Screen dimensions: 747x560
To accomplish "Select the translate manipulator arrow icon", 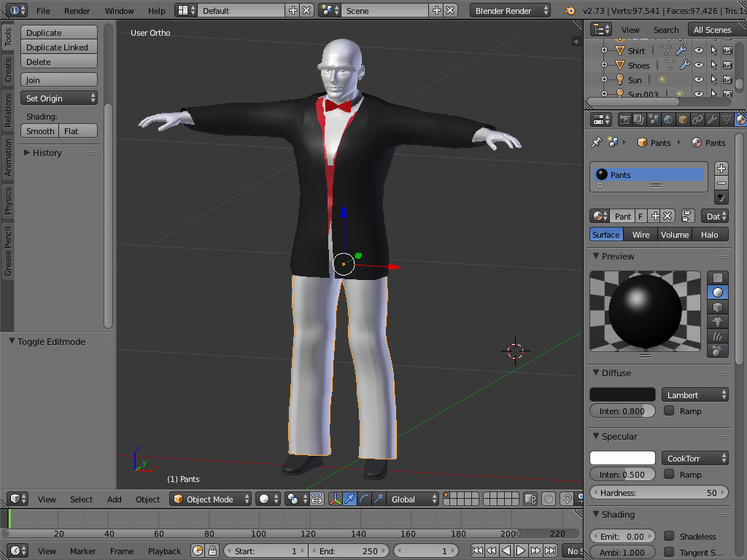I will (349, 499).
